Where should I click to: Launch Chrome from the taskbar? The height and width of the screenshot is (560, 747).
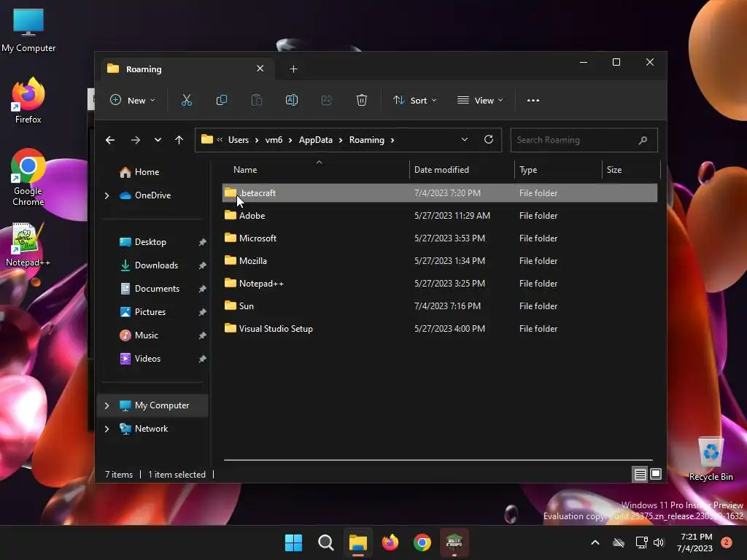pos(422,542)
